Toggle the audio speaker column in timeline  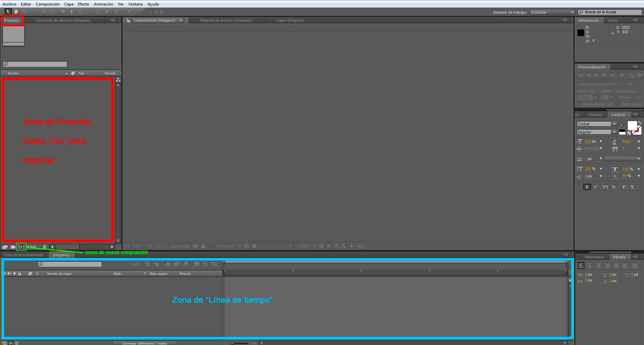point(9,273)
